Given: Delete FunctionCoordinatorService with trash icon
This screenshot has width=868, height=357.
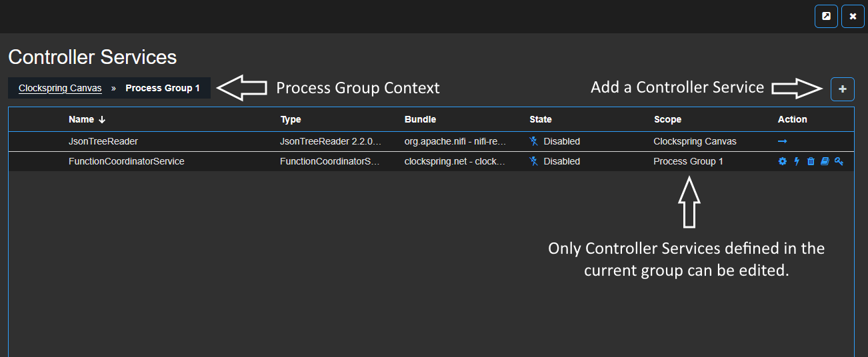Looking at the screenshot, I should 811,161.
